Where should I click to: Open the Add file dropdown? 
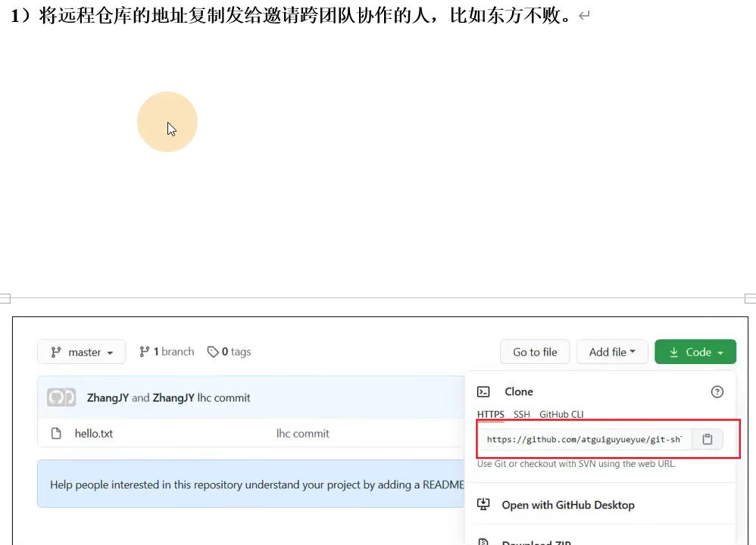pos(612,352)
